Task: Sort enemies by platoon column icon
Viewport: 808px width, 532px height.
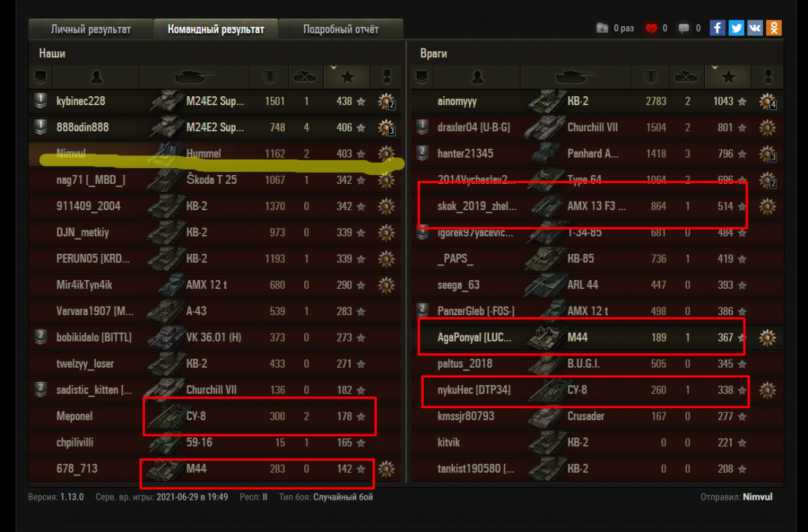Action: [422, 77]
